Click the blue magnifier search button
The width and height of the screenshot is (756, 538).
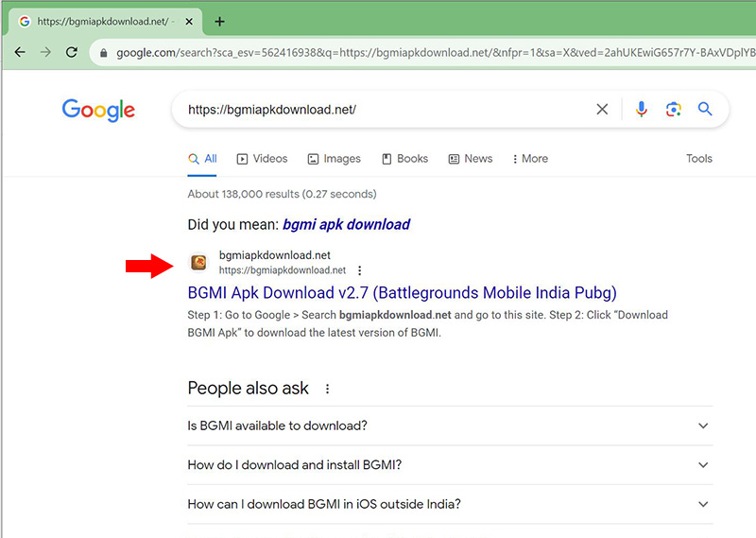705,109
